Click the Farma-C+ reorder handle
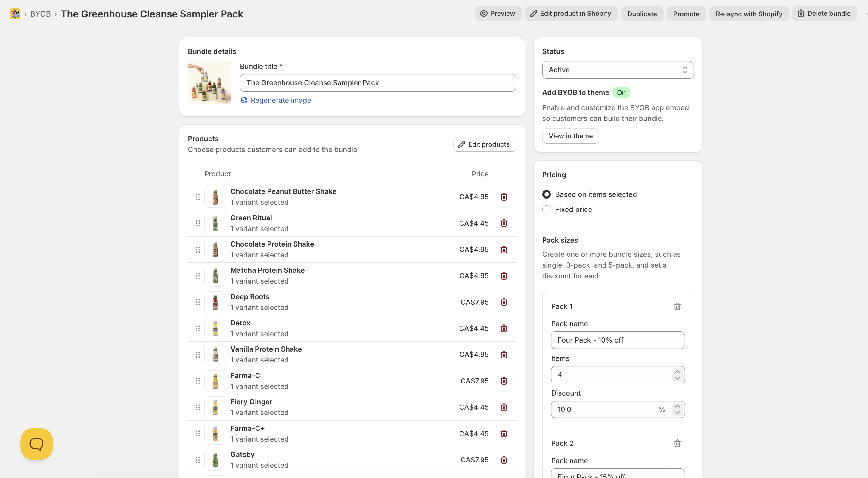This screenshot has width=868, height=478. pyautogui.click(x=198, y=433)
